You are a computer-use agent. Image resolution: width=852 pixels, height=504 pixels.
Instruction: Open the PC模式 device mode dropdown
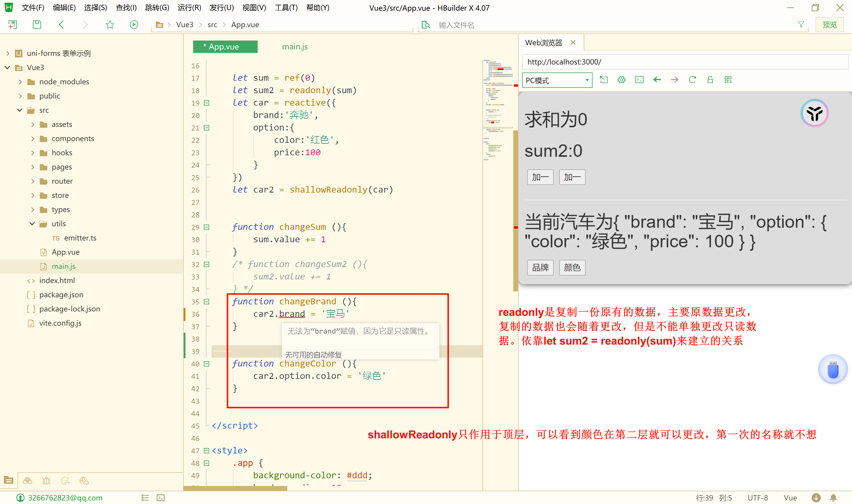click(556, 80)
